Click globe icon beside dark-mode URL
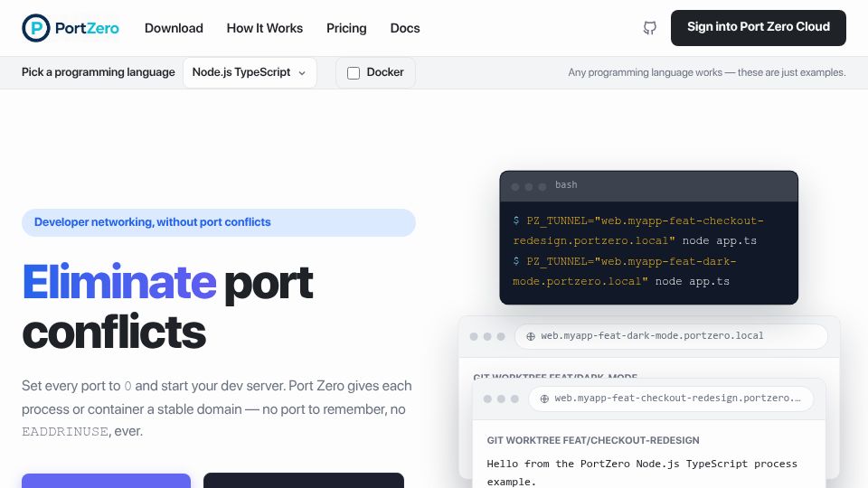 [x=531, y=336]
